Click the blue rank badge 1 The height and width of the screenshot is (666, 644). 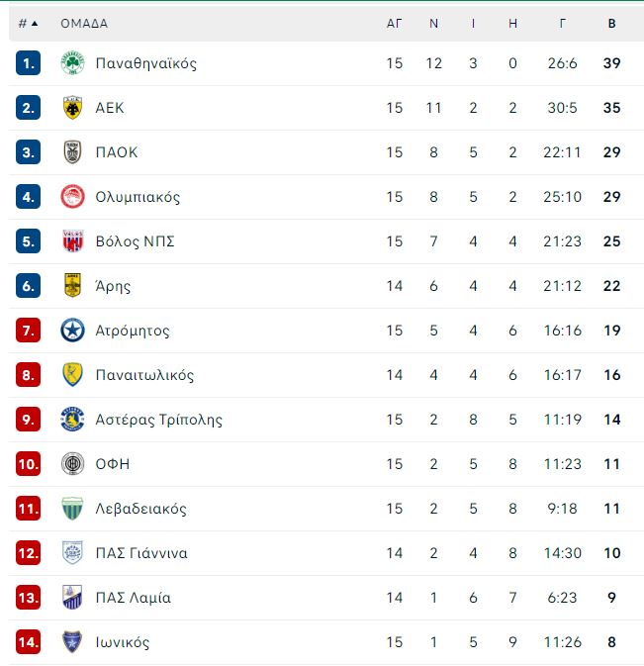pyautogui.click(x=28, y=63)
